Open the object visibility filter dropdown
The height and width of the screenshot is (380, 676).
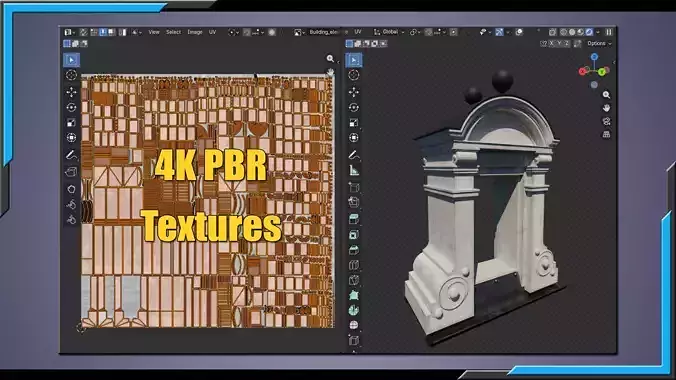pyautogui.click(x=485, y=32)
